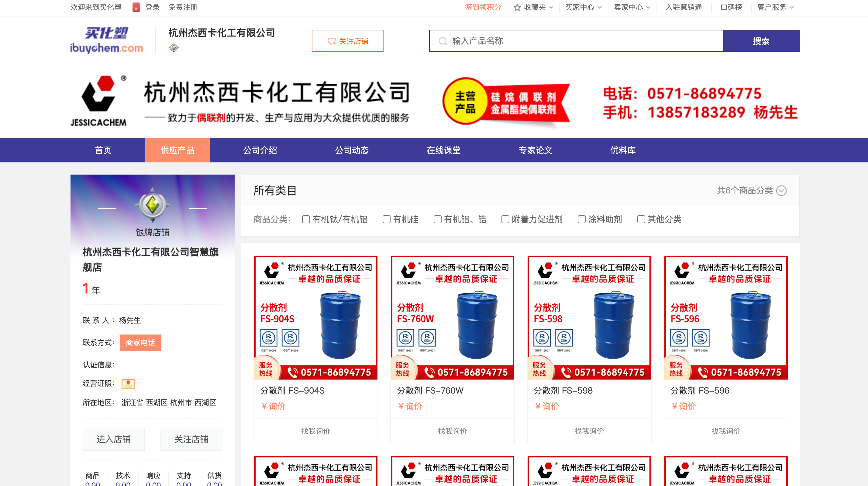Click the circle arrow beside 共6个商品分类

781,191
